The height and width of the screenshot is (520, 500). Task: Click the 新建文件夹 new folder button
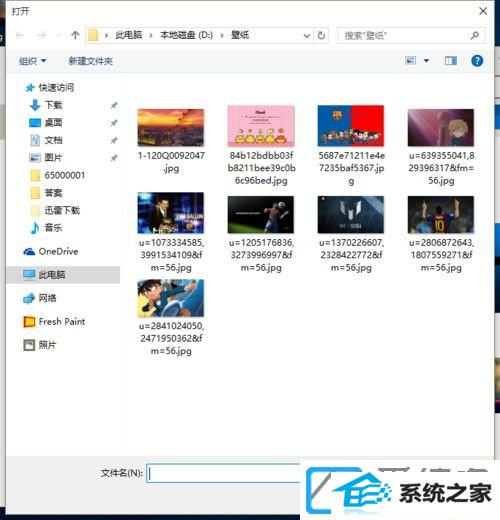coord(91,61)
